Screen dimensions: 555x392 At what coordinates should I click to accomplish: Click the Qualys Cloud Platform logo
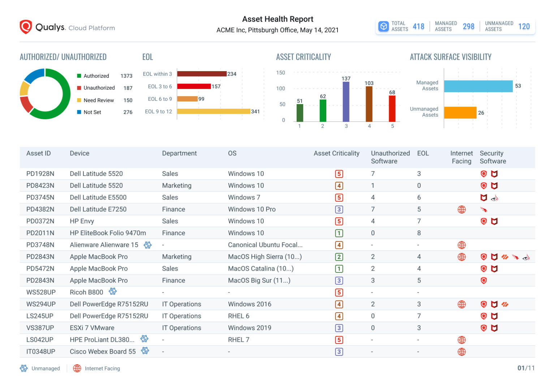click(x=67, y=27)
